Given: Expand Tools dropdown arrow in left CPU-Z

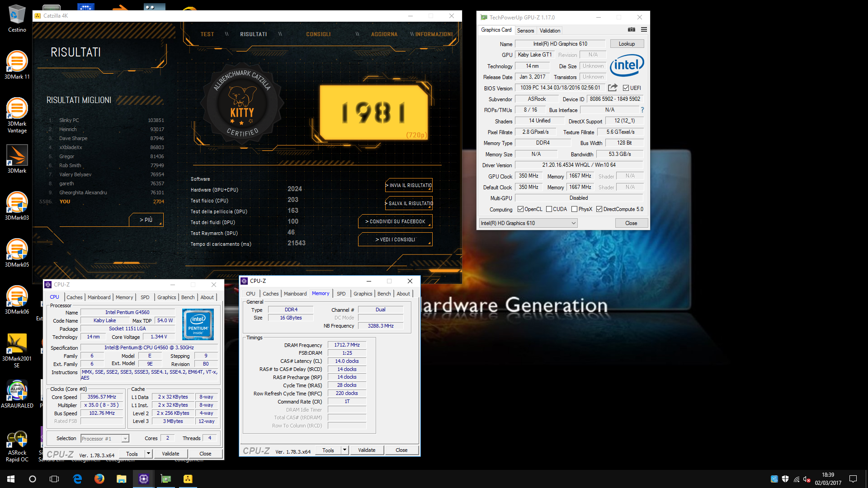Looking at the screenshot, I should (148, 454).
